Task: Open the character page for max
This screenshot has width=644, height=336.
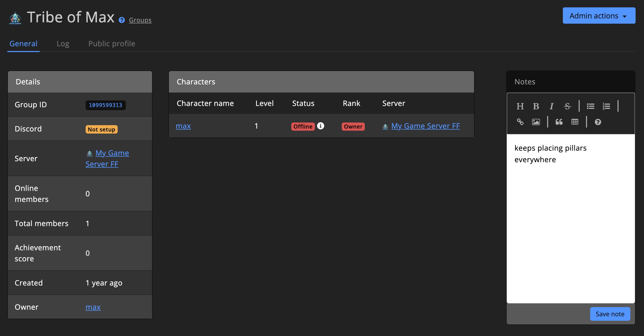Action: pos(183,126)
